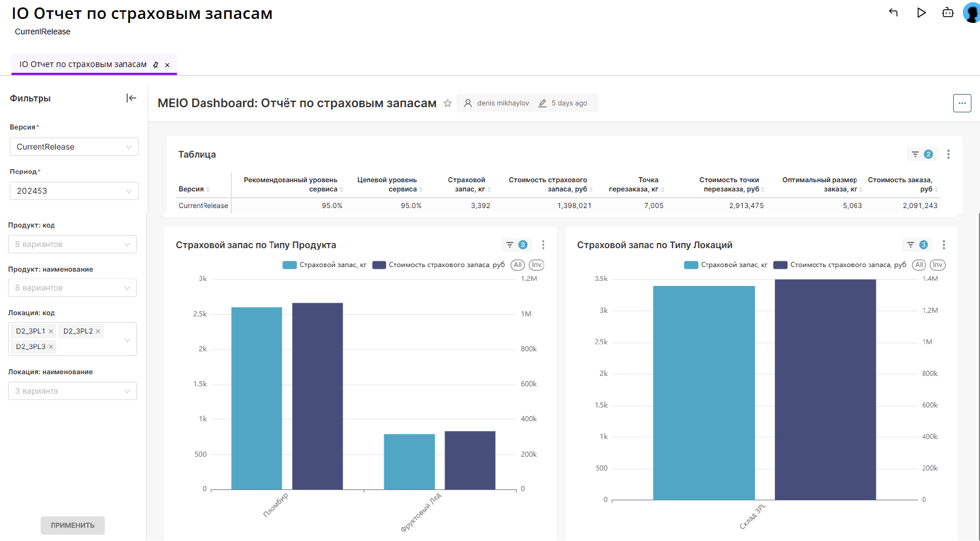
Task: Open kebab menu of Тип Локаций chart
Action: pyautogui.click(x=943, y=245)
